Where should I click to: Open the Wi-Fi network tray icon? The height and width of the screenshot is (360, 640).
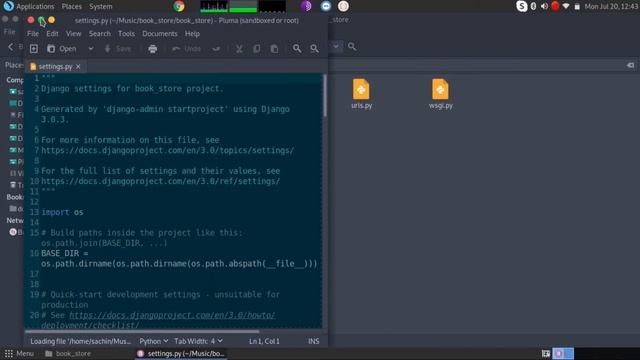[566, 6]
